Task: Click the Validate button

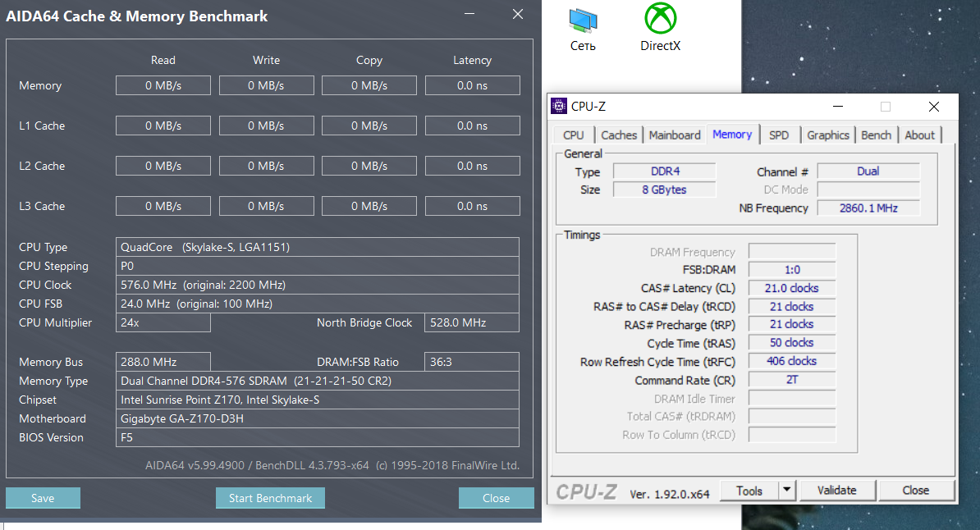Action: pyautogui.click(x=837, y=491)
